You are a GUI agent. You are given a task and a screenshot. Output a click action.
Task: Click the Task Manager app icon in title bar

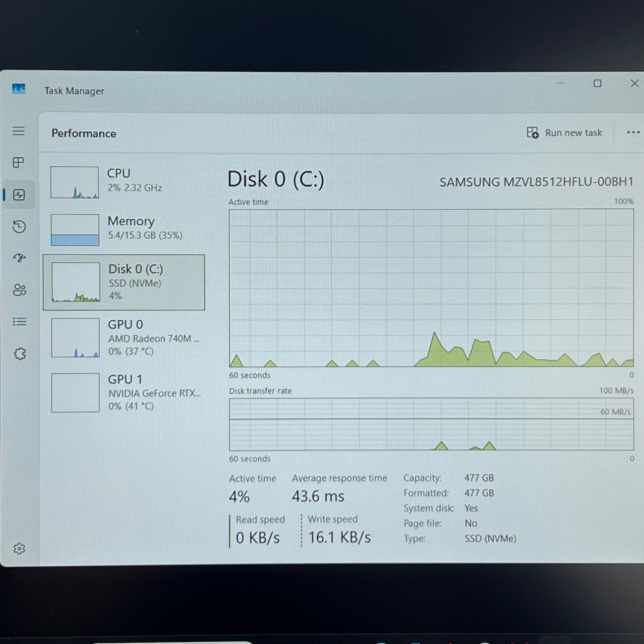(x=18, y=89)
